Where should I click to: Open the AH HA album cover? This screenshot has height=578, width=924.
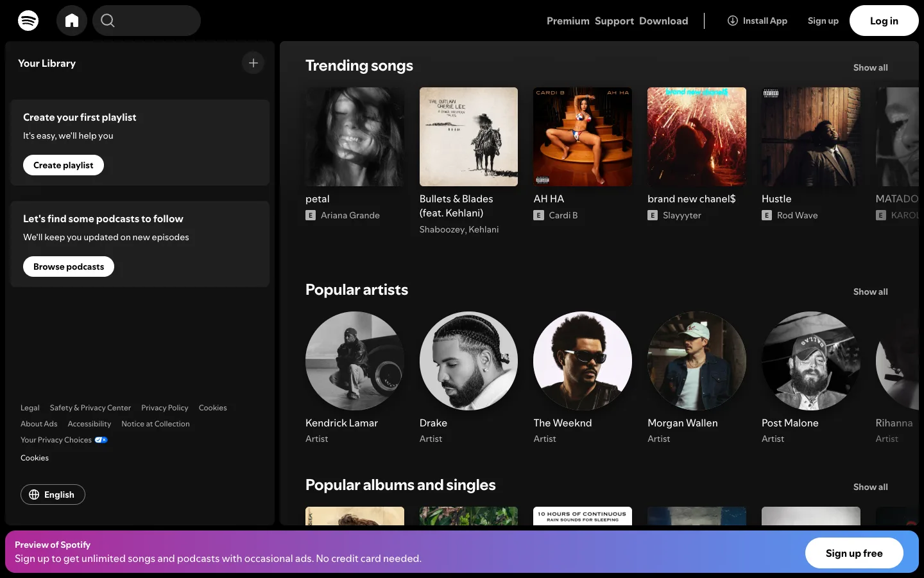pyautogui.click(x=583, y=137)
